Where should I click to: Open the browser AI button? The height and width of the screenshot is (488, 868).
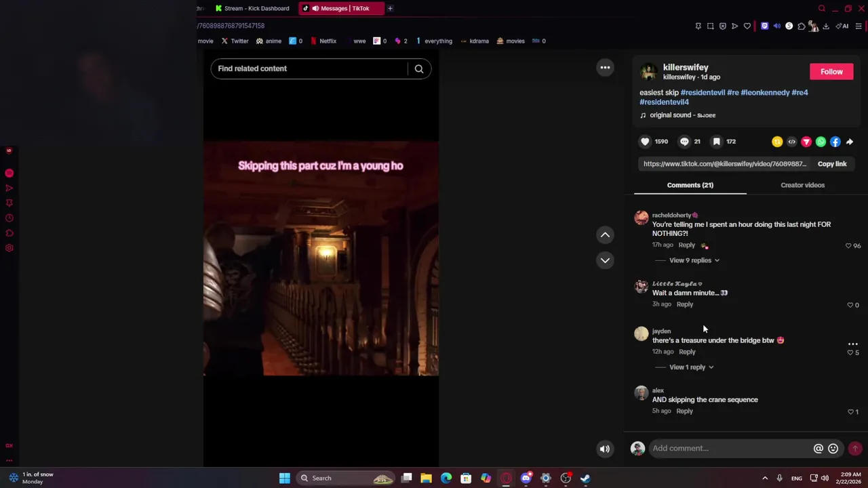(x=842, y=26)
